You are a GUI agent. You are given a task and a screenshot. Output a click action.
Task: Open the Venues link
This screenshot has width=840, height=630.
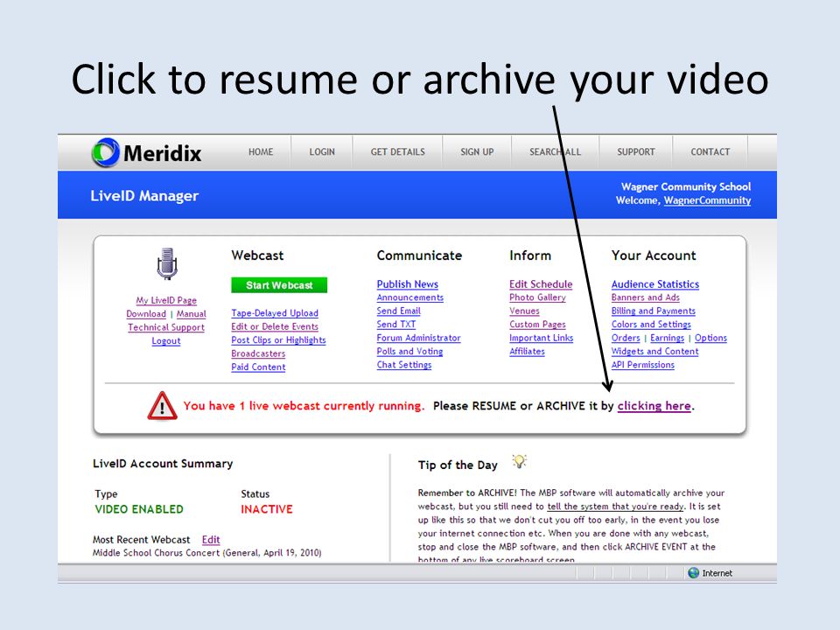point(524,311)
